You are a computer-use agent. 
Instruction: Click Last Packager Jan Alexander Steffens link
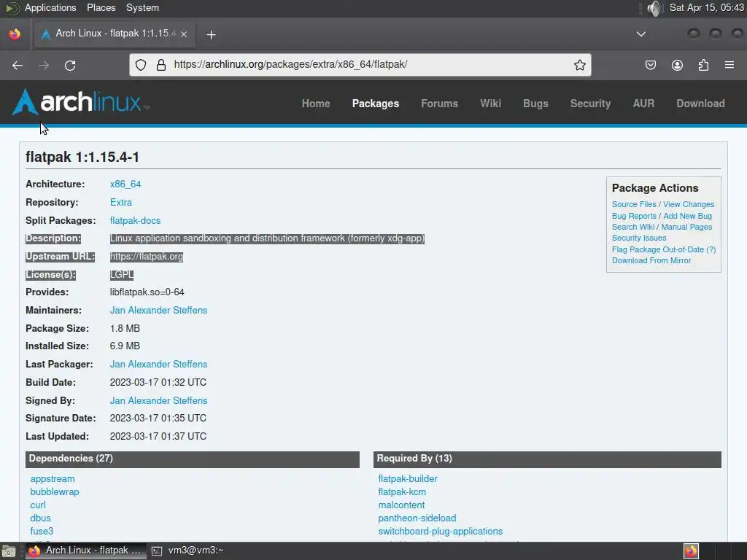point(158,364)
